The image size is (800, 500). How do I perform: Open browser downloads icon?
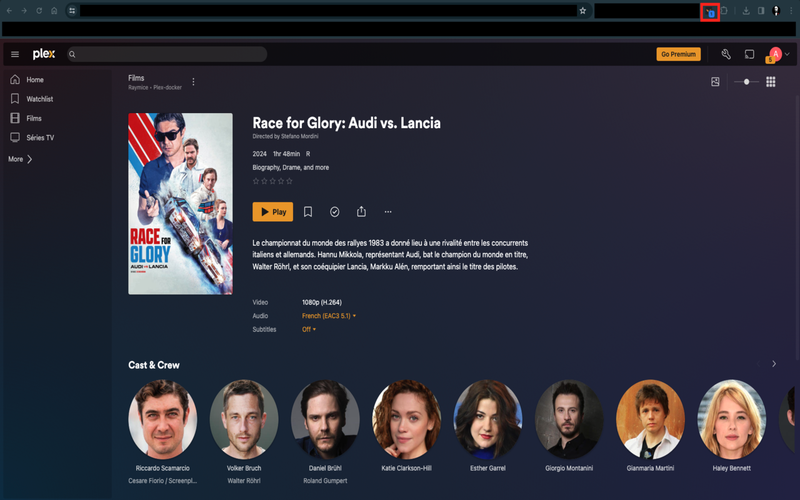click(746, 10)
